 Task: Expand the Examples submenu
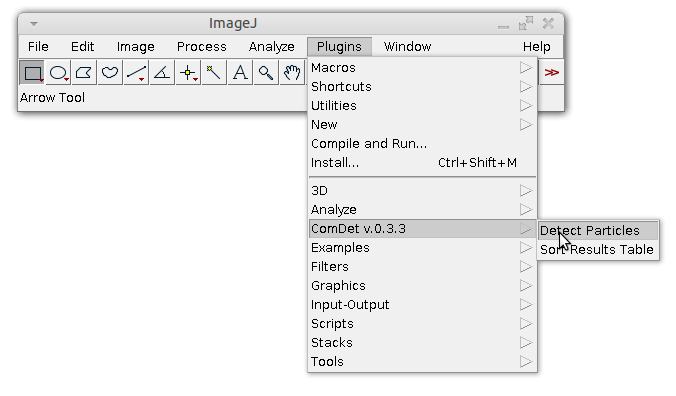click(x=422, y=247)
